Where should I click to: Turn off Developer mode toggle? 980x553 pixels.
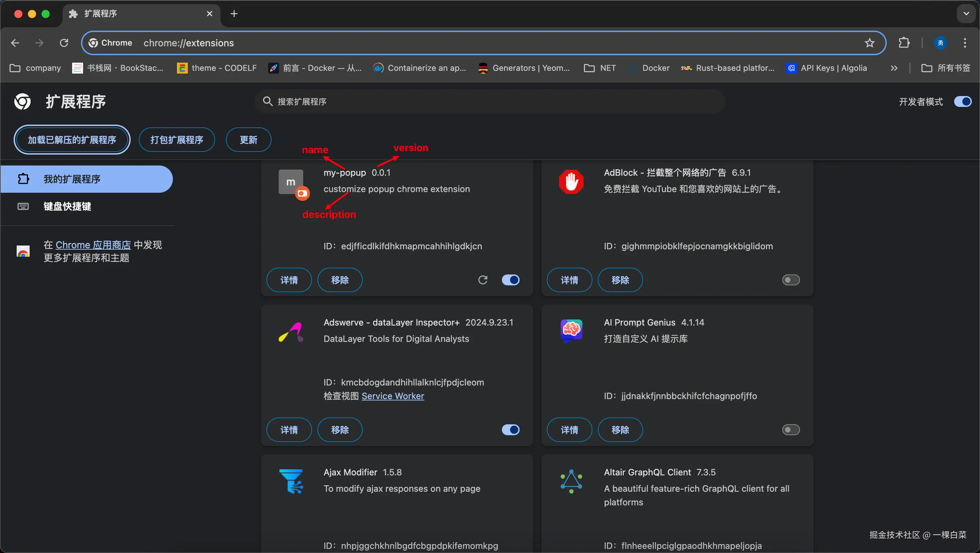pos(963,101)
